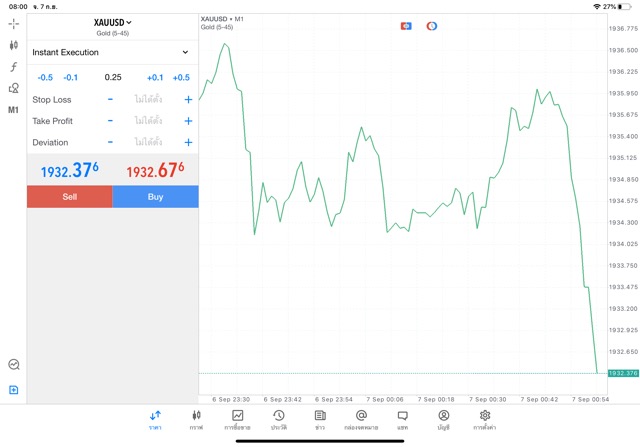Viewport: 640px width, 447px height.
Task: Change the M1 timeframe in sidebar
Action: pos(13,110)
